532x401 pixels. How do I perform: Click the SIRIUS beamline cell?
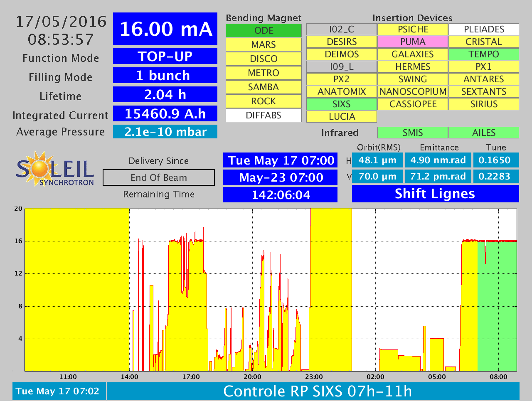tap(484, 104)
